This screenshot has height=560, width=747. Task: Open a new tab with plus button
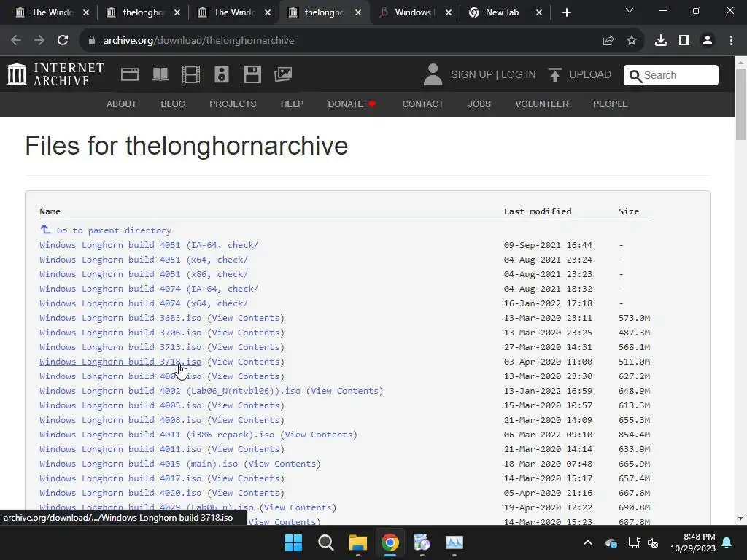[x=566, y=12]
